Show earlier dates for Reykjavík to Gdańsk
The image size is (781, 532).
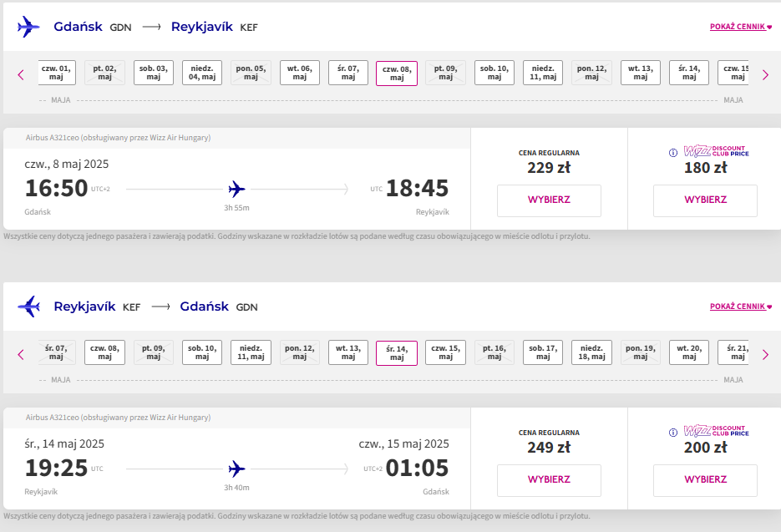[21, 355]
